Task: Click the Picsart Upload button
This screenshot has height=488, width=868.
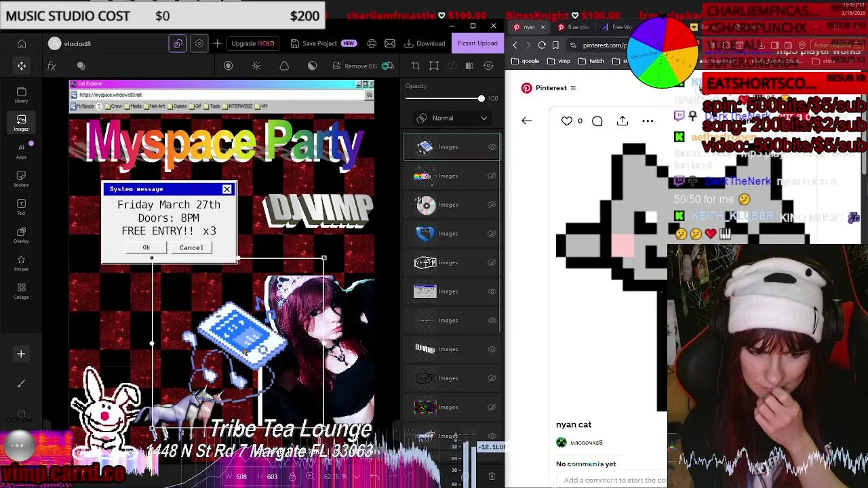Action: 477,43
